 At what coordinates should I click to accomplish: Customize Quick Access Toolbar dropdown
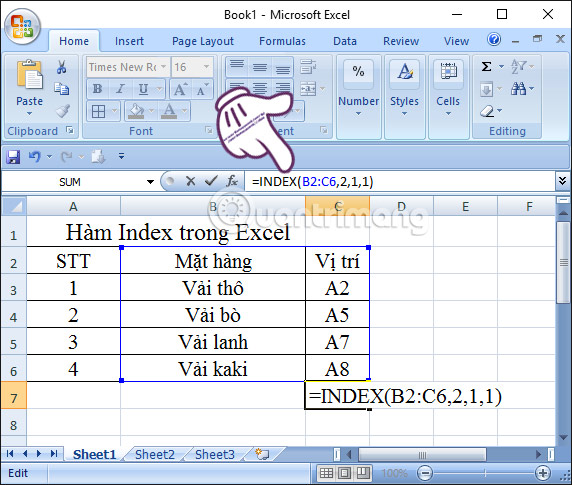pyautogui.click(x=121, y=156)
